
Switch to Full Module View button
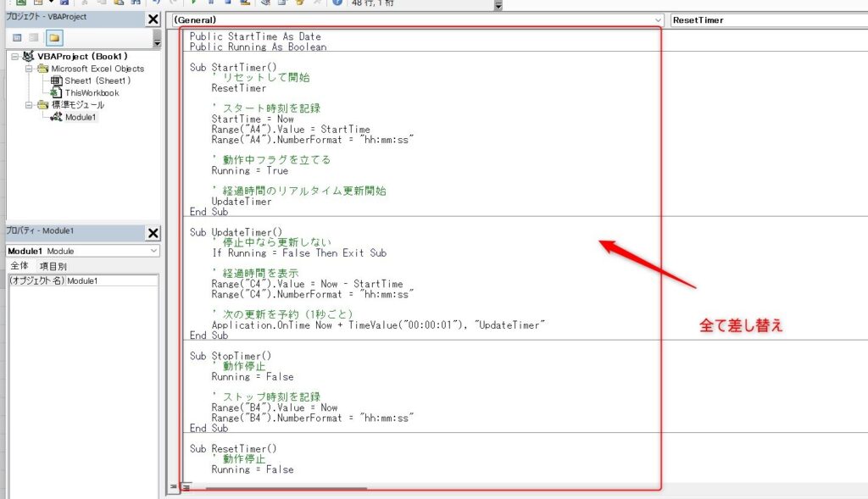[186, 487]
